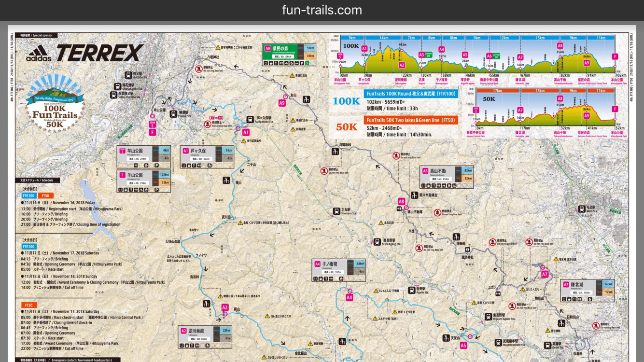This screenshot has height=362, width=644.
Task: Open the A2 逆川乗越 aid station info box
Action: pos(205,337)
